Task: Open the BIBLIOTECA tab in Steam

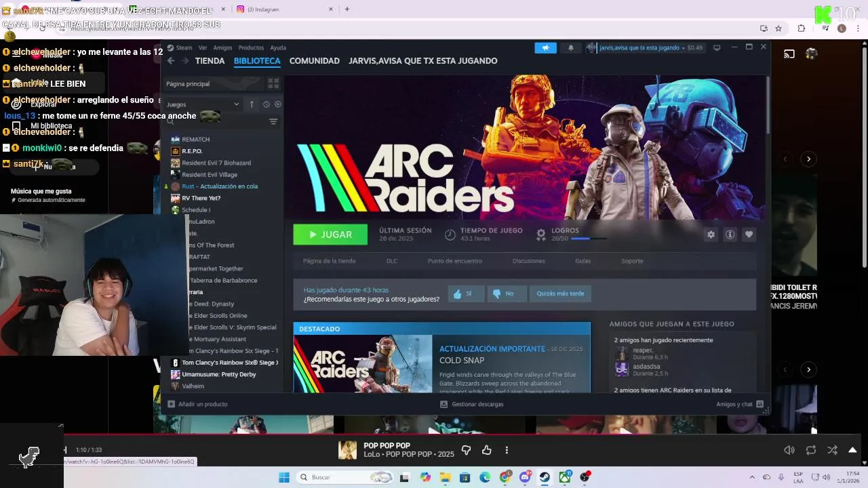Action: [257, 60]
